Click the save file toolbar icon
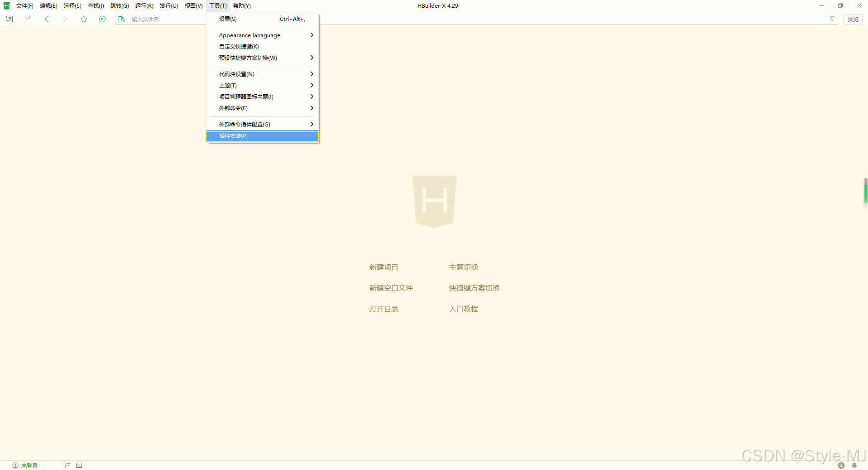 28,19
